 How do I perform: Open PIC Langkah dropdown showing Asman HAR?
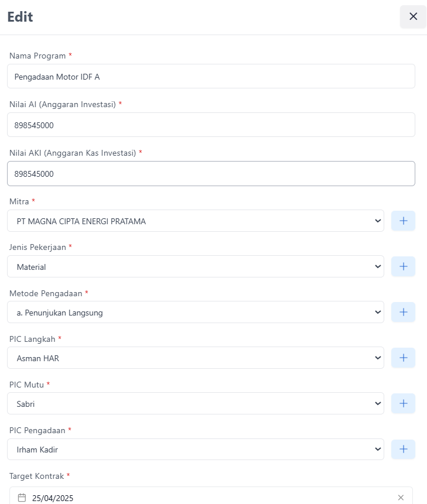196,358
